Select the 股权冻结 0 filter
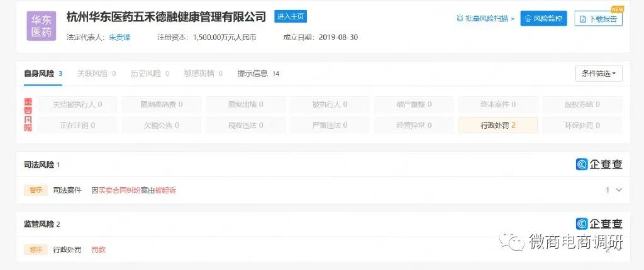 click(x=582, y=105)
